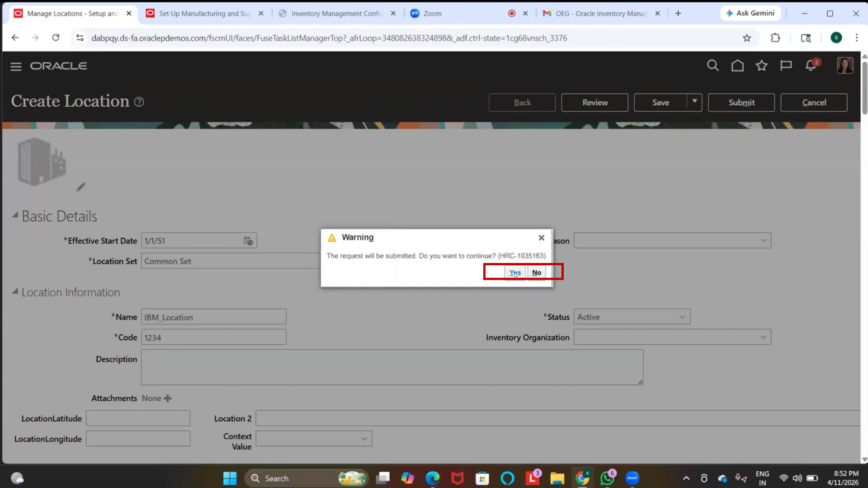This screenshot has width=868, height=488.
Task: Click the LocationLongitude field
Action: (138, 438)
